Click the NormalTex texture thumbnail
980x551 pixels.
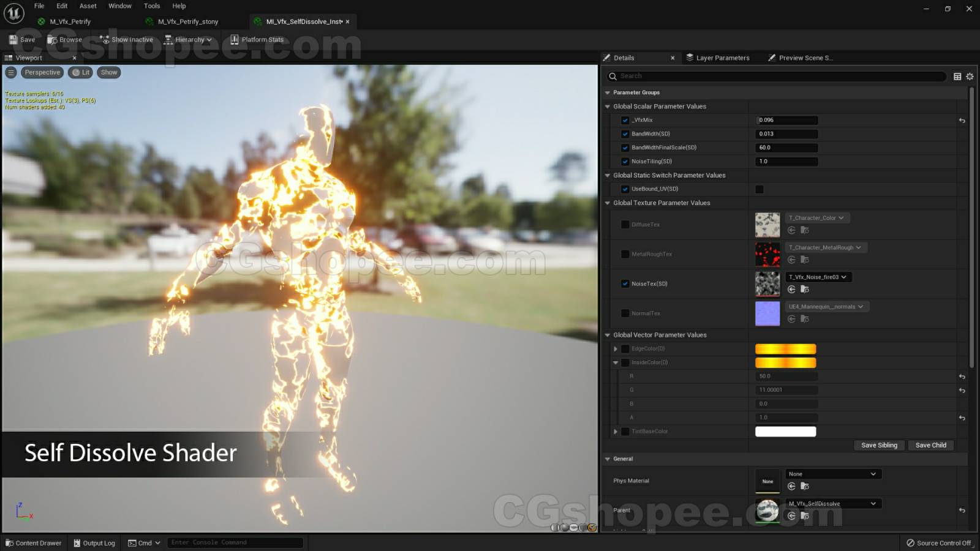pos(767,313)
